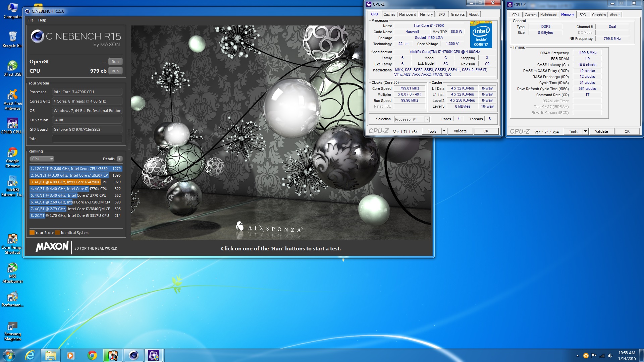Click the Cinebench R15 logo sphere
Screen dimensions: 644x362
pyautogui.click(x=37, y=36)
